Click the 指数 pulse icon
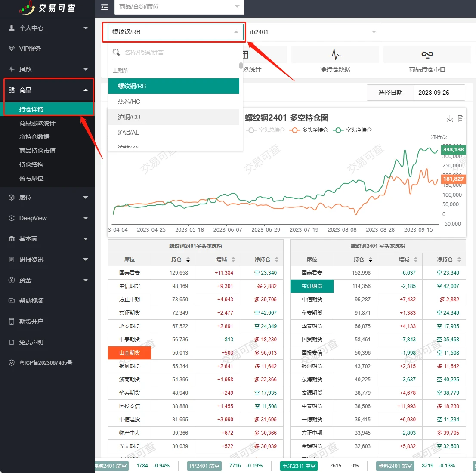The width and height of the screenshot is (476, 473). 12,69
